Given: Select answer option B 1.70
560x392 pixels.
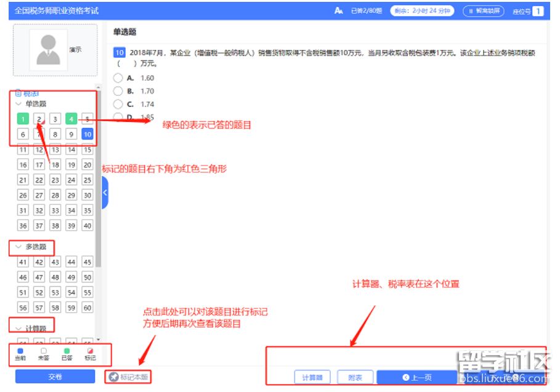Looking at the screenshot, I should (x=118, y=91).
